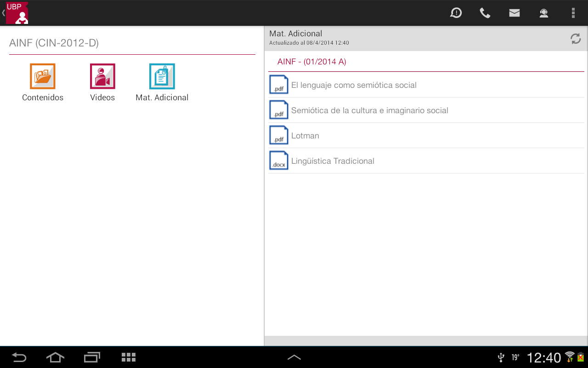Viewport: 588px width, 368px height.
Task: Open the three-dot overflow menu
Action: pos(573,13)
